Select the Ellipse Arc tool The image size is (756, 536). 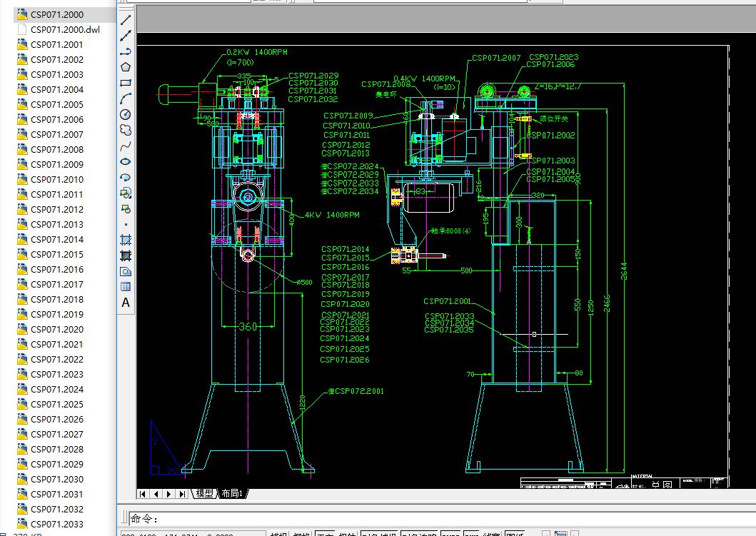pos(126,178)
